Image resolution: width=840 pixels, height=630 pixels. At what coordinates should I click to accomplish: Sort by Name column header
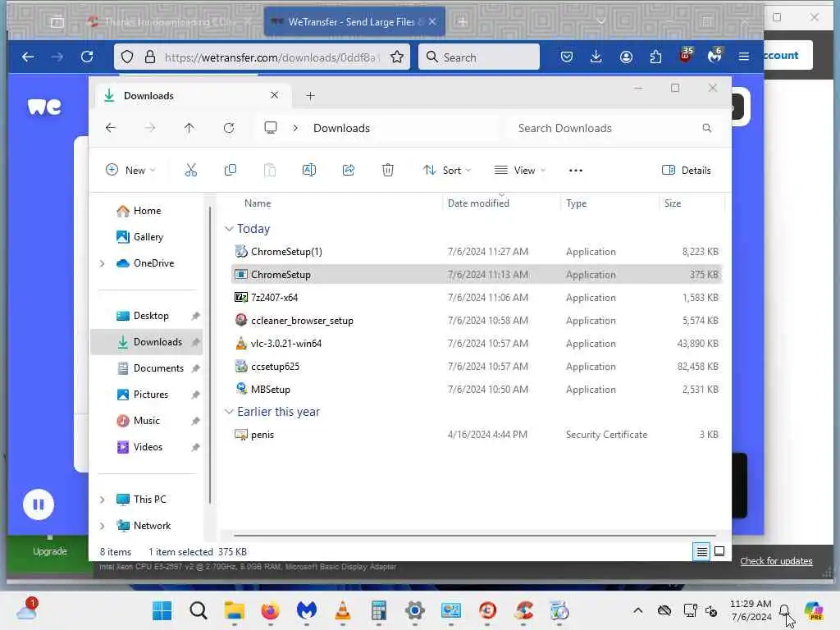(258, 203)
